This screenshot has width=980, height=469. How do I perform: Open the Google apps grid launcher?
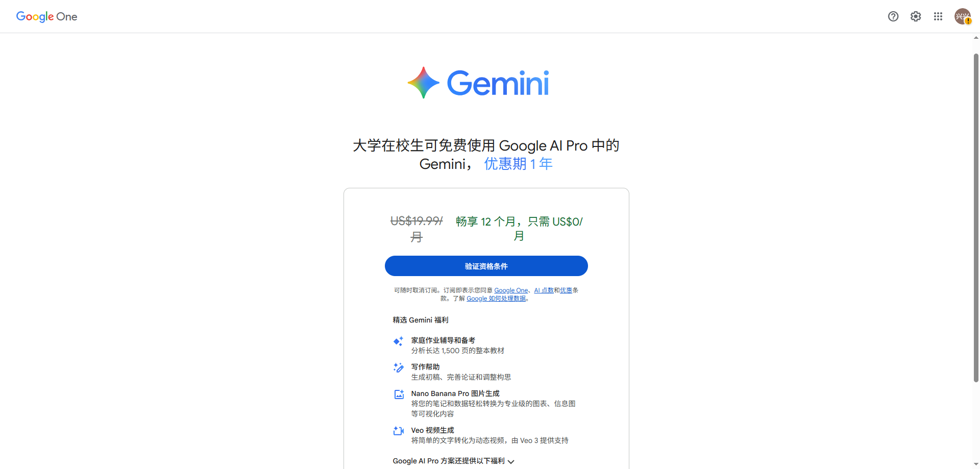[x=938, y=16]
